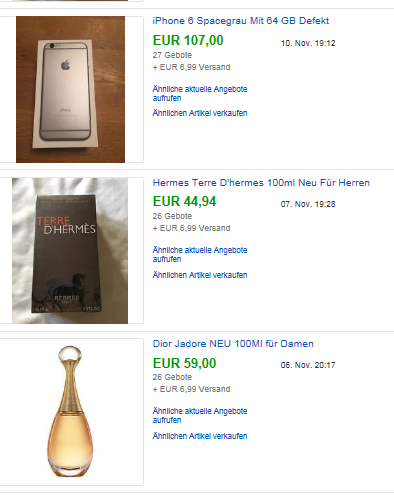
Task: Click the EUR 107,00 price
Action: click(188, 40)
